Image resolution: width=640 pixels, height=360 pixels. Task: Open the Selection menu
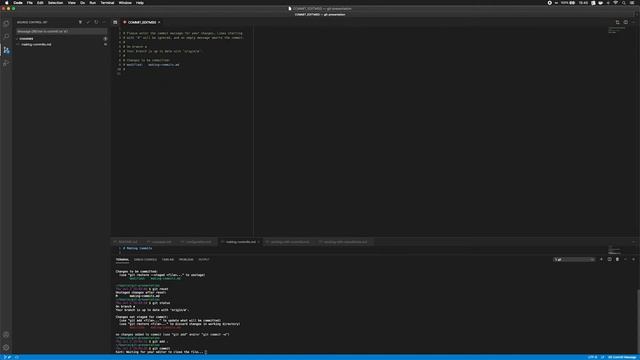click(x=56, y=3)
